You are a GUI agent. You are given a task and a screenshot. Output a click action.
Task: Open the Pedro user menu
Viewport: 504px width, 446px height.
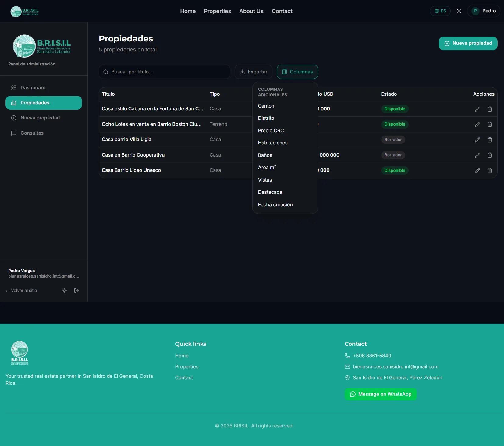484,11
